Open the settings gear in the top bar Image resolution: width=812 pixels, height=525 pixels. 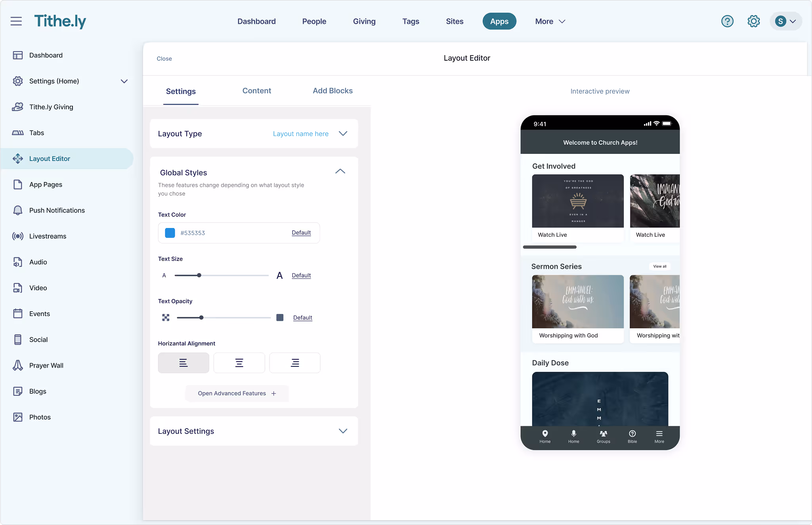click(x=753, y=21)
